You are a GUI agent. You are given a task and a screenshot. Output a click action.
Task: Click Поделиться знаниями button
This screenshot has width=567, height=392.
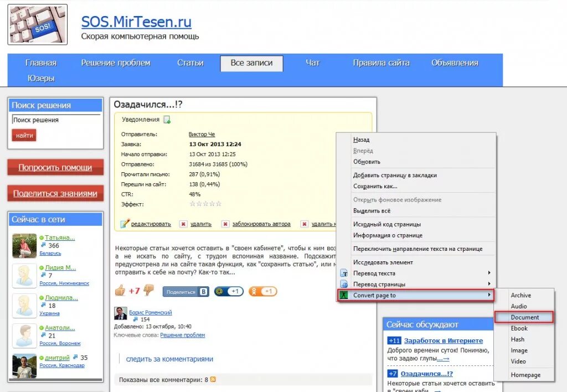(x=55, y=193)
